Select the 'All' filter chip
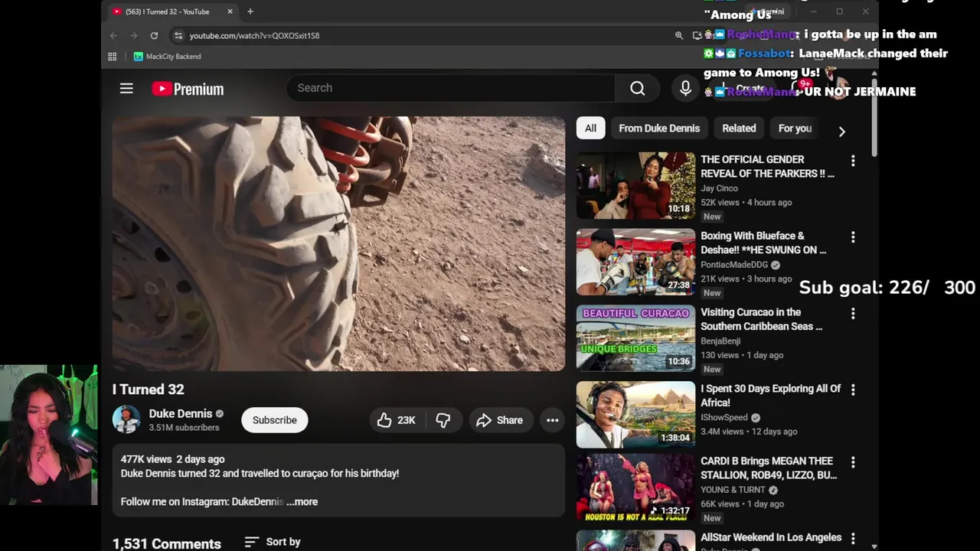 click(590, 129)
